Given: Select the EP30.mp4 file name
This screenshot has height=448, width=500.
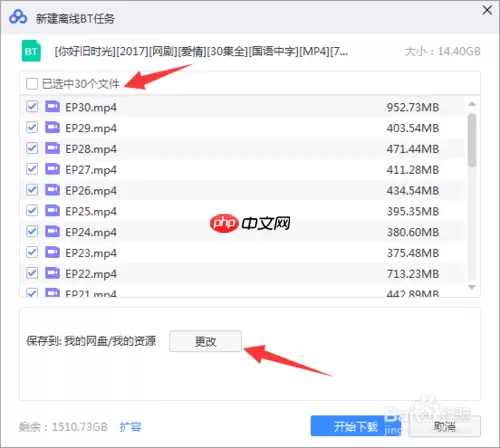Looking at the screenshot, I should [91, 108].
